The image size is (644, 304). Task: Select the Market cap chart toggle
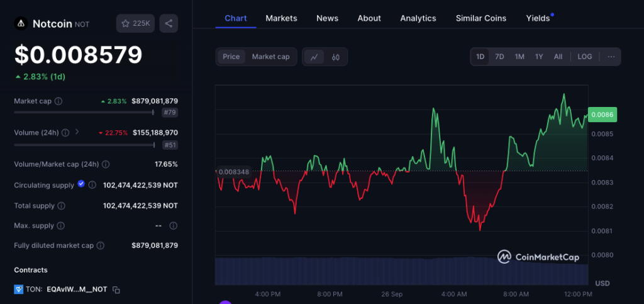[x=270, y=57]
